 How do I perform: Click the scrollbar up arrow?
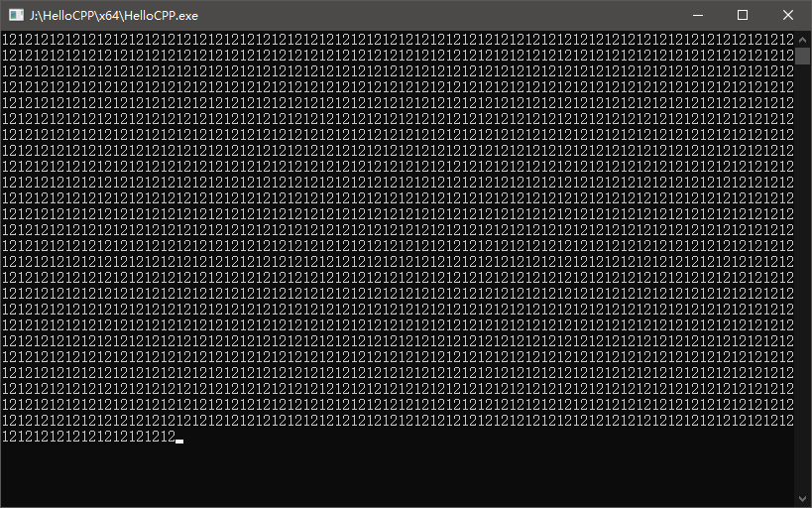click(x=802, y=40)
